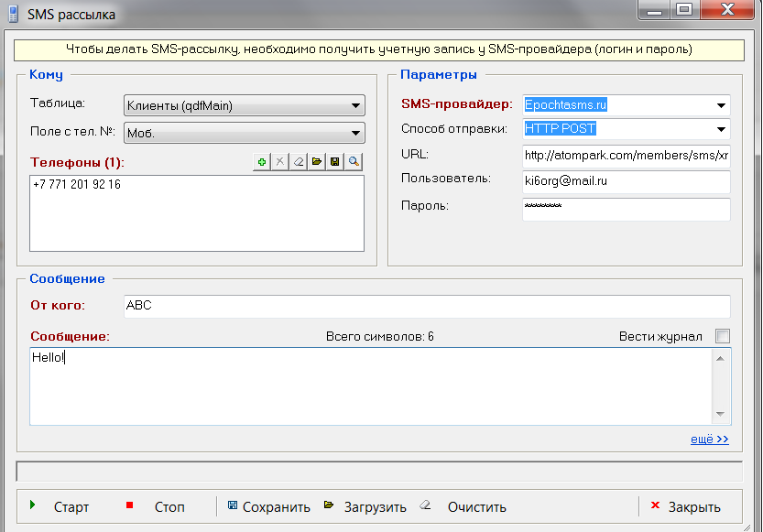Click the magnifier search phones icon
763x532 pixels.
[x=354, y=162]
